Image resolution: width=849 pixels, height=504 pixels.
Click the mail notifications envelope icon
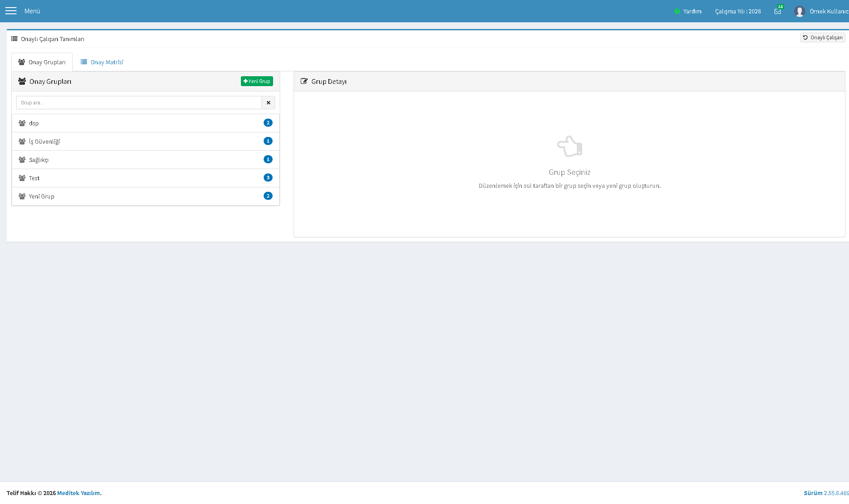tap(778, 12)
